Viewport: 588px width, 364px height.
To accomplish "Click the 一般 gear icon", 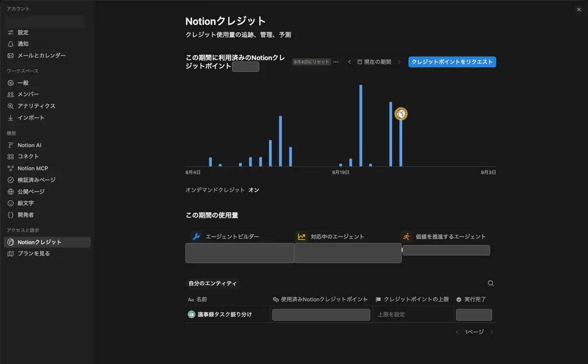I will coord(11,83).
